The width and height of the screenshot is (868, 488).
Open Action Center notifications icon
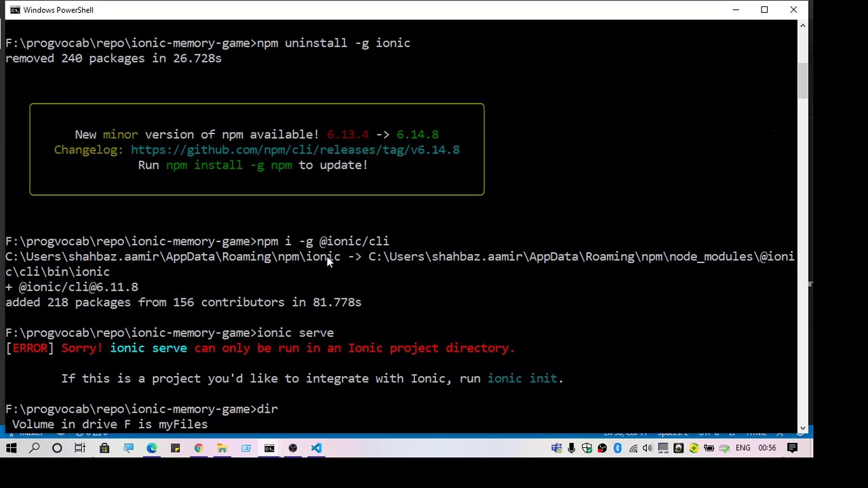point(792,448)
